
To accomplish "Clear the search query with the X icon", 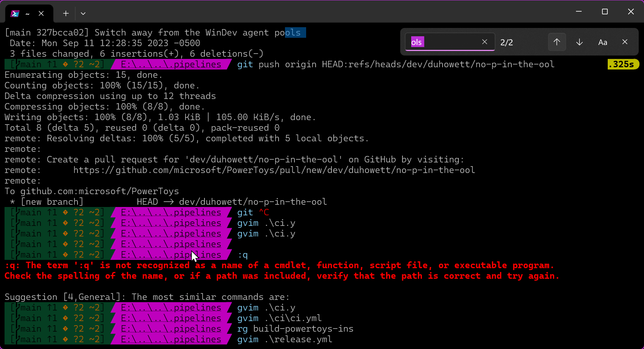I will [x=485, y=42].
